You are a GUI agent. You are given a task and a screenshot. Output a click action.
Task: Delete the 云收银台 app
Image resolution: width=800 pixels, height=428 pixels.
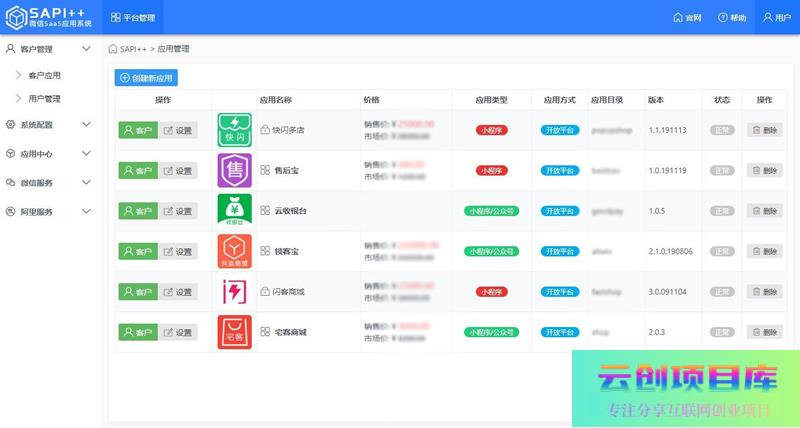click(765, 211)
